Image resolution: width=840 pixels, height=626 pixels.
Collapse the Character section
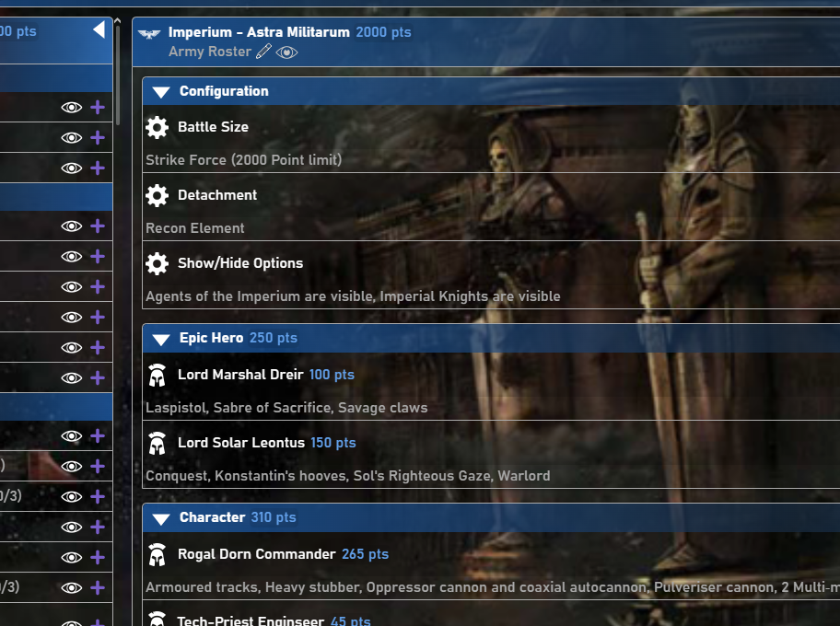click(160, 518)
